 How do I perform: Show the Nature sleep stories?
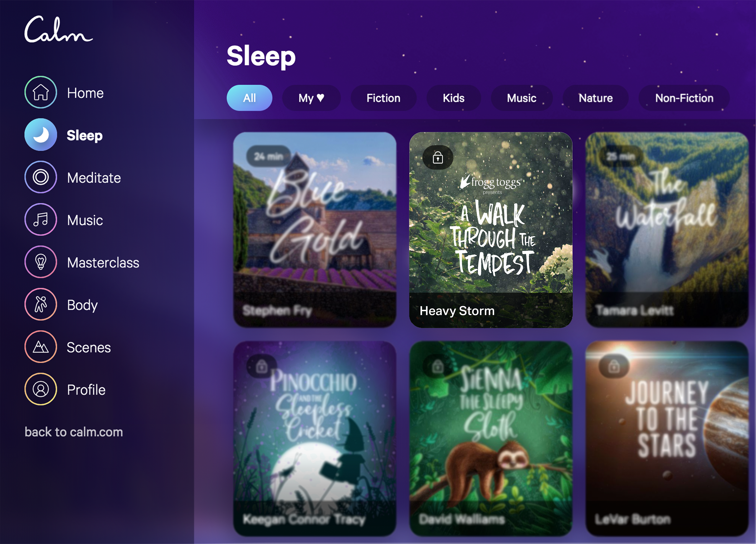coord(596,98)
